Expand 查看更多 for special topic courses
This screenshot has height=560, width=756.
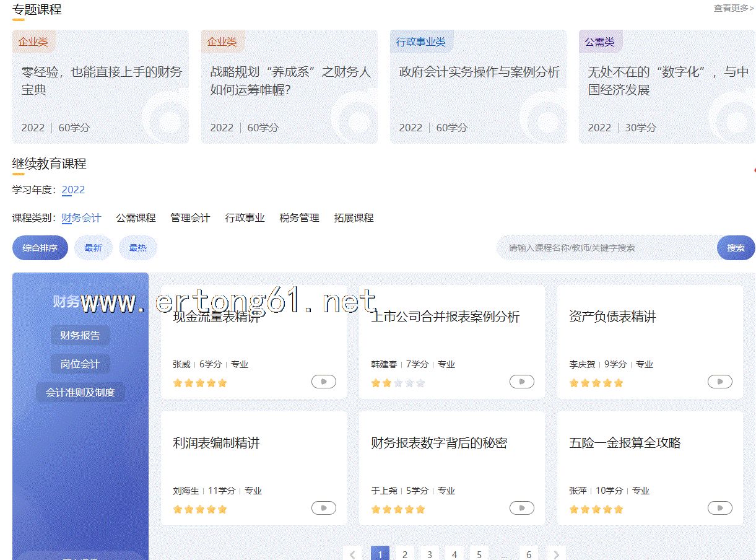coord(733,8)
